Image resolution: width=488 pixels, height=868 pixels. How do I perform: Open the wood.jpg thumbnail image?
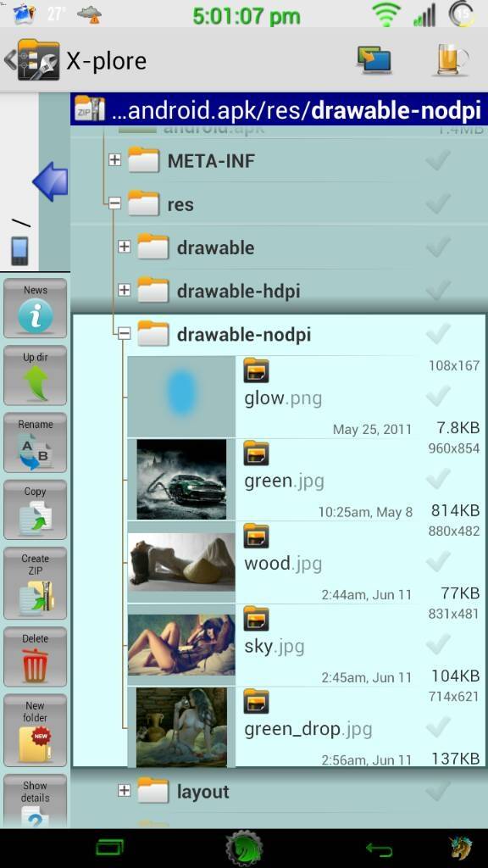click(x=181, y=562)
